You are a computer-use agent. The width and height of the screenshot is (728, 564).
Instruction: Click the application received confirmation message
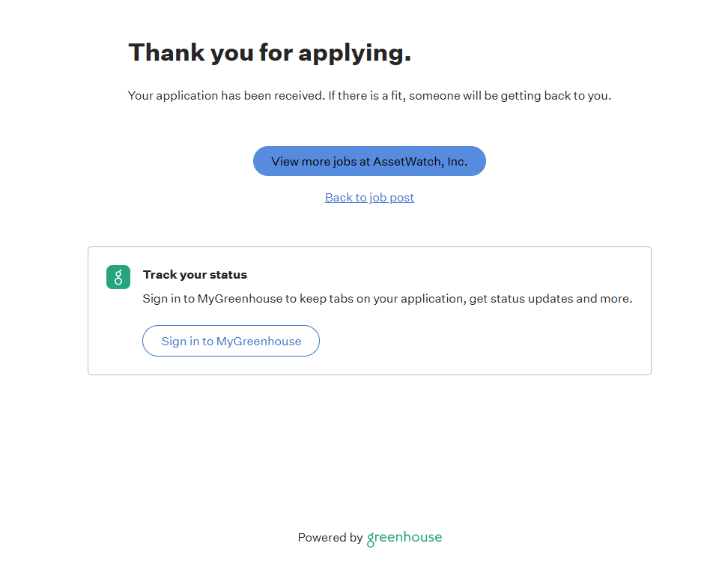369,96
